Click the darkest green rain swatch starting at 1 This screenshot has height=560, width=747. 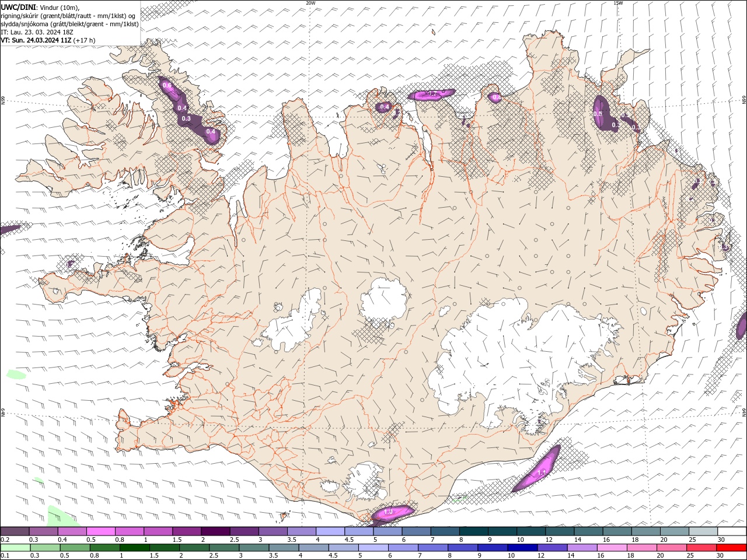coord(134,548)
